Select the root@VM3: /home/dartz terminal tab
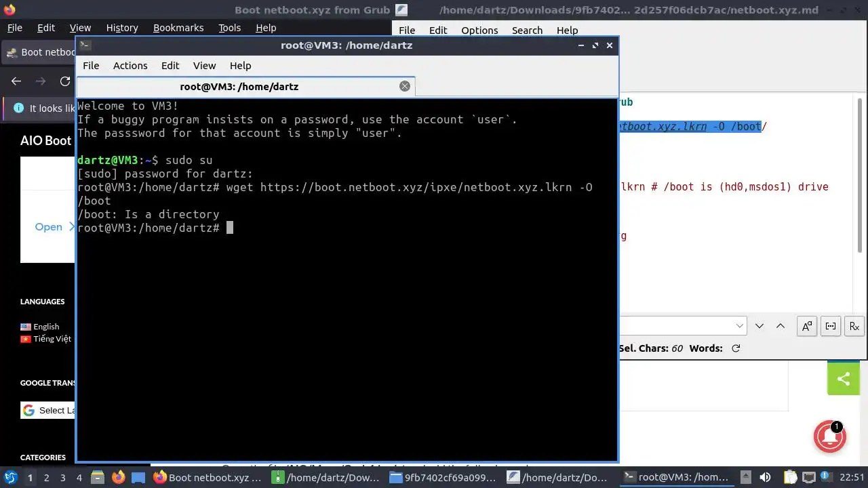The height and width of the screenshot is (488, 868). [239, 86]
